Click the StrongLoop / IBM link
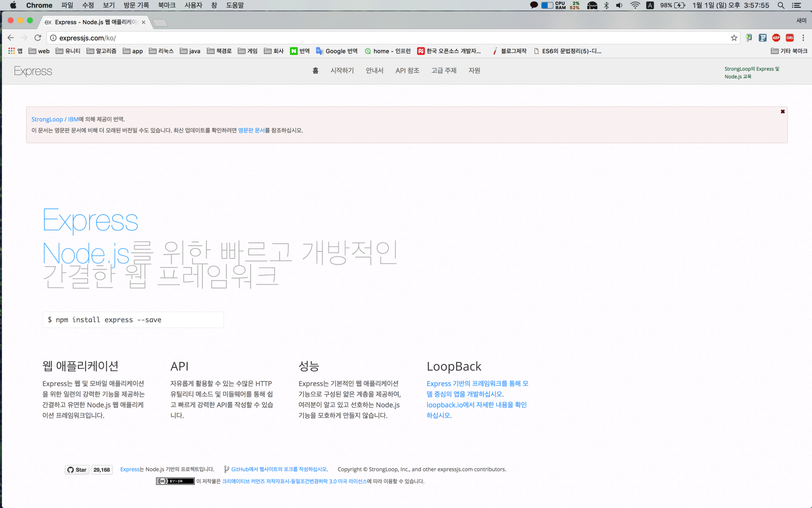Viewport: 812px width, 508px height. click(55, 119)
